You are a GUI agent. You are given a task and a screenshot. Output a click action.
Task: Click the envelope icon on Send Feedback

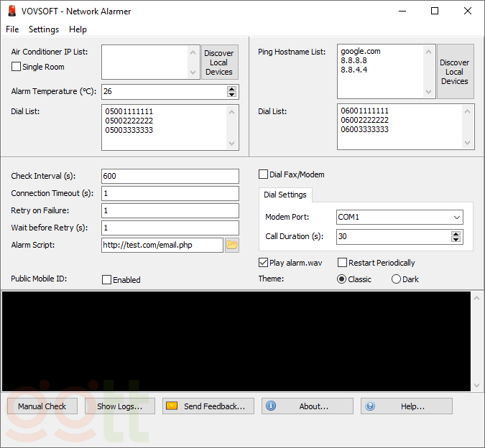click(172, 406)
